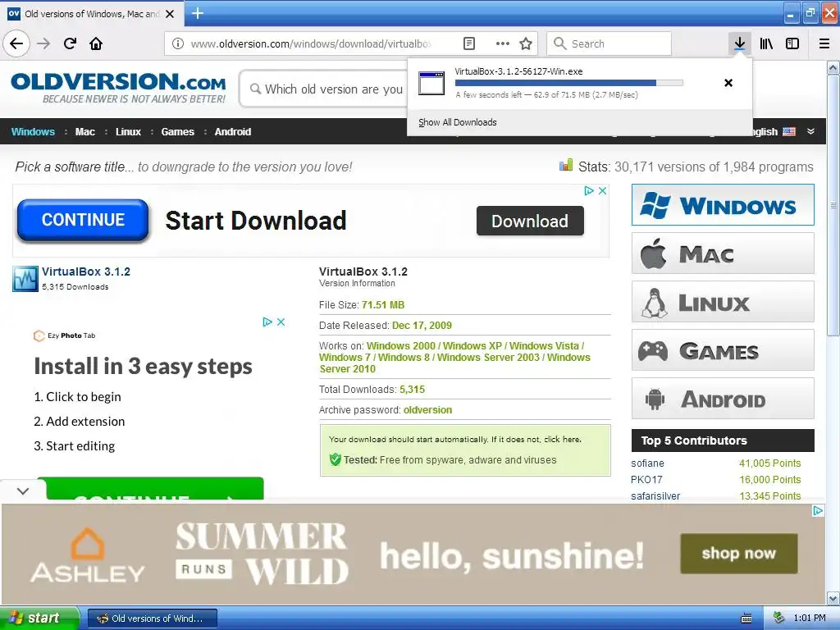
Task: Cancel the VirtualBox download with X
Action: point(728,83)
